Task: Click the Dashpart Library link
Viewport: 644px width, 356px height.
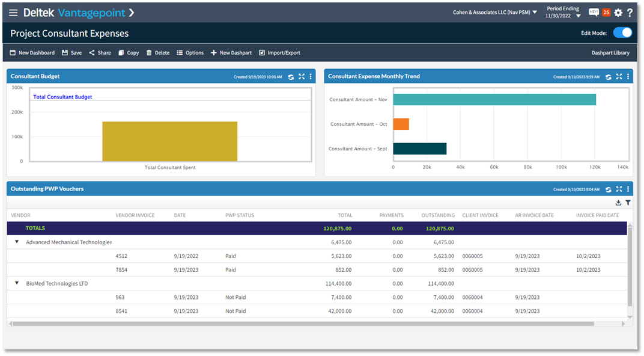Action: pos(610,53)
